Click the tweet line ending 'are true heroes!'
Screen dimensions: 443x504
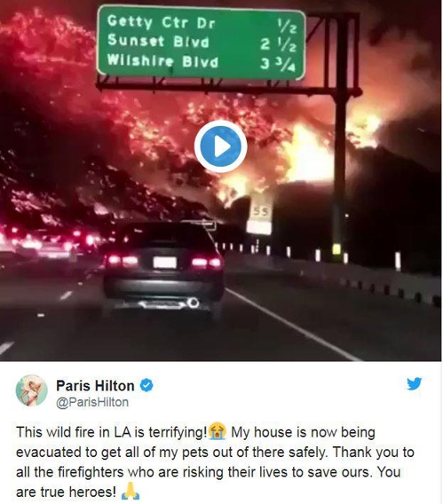coord(66,492)
